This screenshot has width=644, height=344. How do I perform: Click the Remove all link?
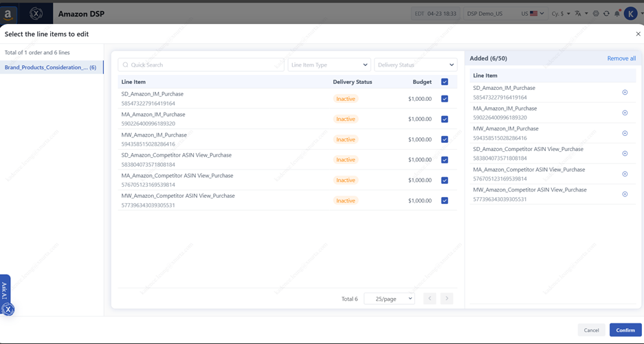click(621, 58)
